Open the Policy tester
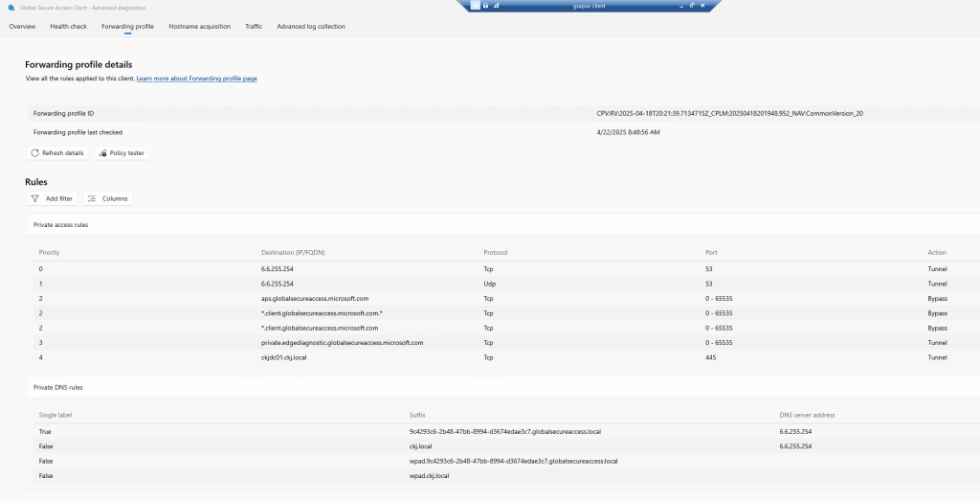 click(122, 153)
